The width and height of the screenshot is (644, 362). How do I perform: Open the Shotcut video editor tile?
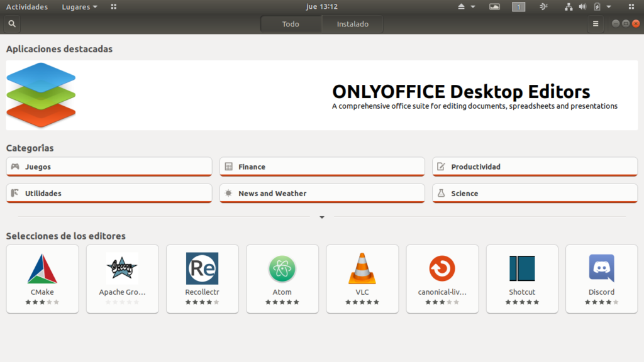[522, 279]
